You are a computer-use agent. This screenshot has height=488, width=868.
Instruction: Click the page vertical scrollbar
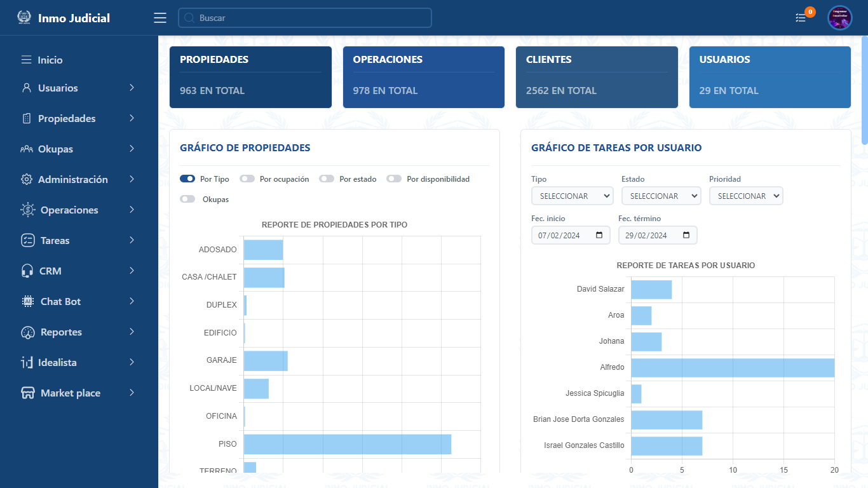(864, 91)
